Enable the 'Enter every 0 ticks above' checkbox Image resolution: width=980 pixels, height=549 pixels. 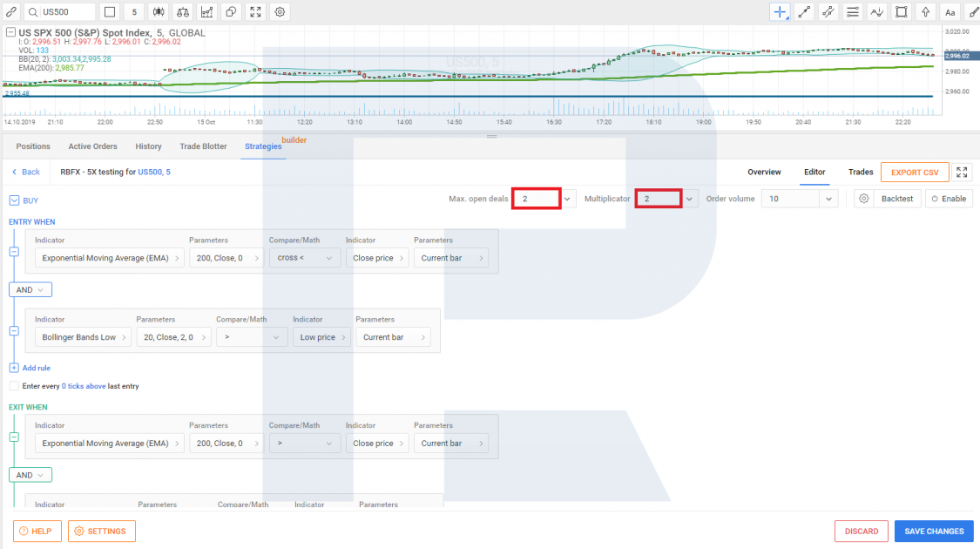click(14, 386)
